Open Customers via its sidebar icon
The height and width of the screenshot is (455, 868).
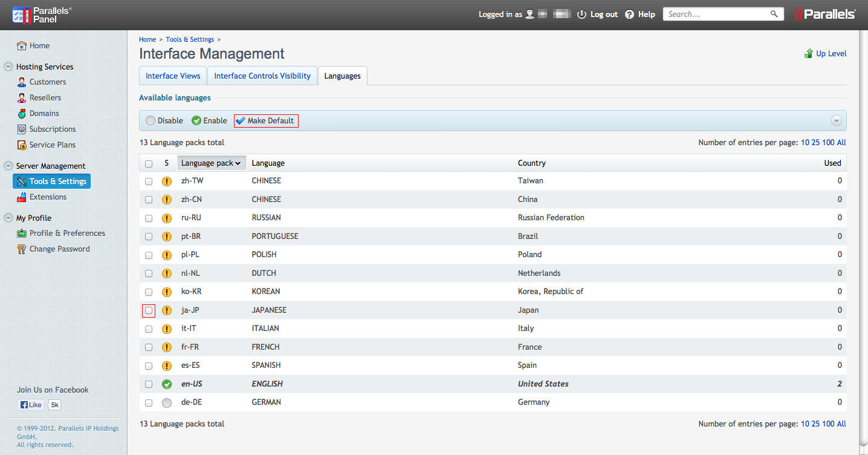click(22, 82)
